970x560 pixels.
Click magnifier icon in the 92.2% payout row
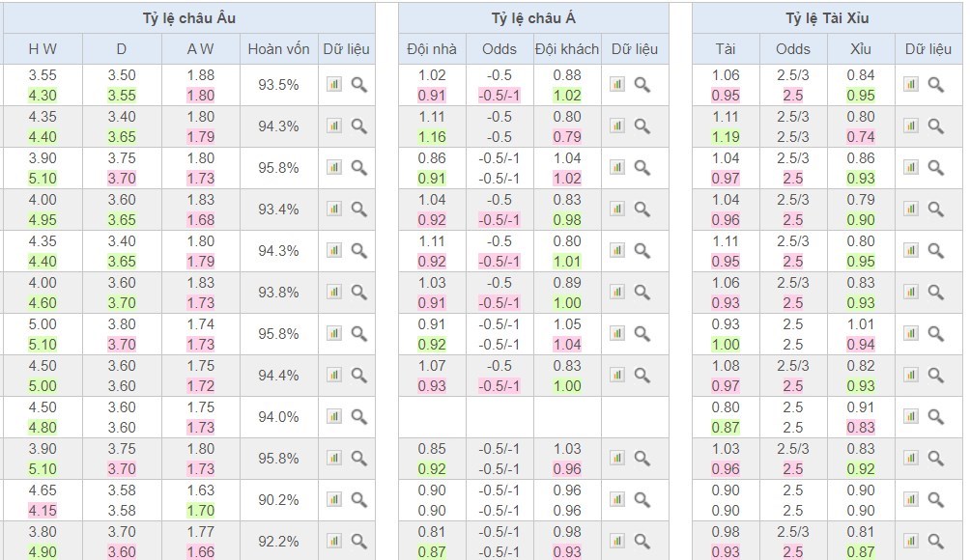click(358, 542)
